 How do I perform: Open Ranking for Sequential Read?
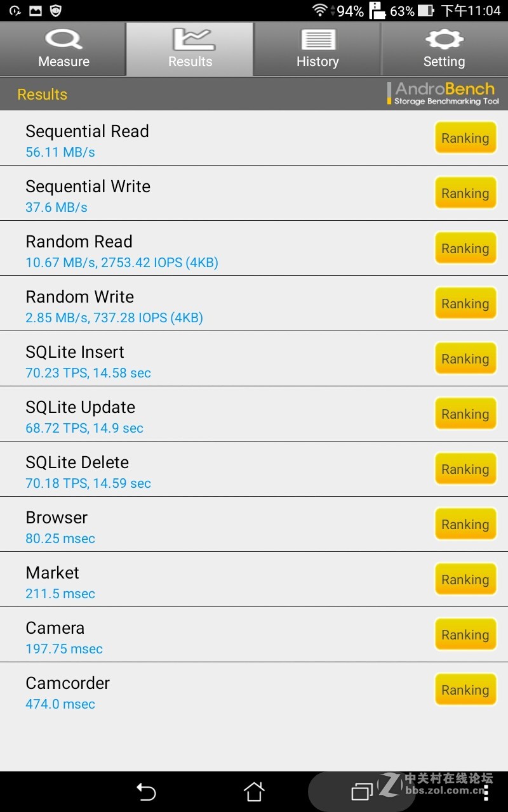click(x=465, y=138)
